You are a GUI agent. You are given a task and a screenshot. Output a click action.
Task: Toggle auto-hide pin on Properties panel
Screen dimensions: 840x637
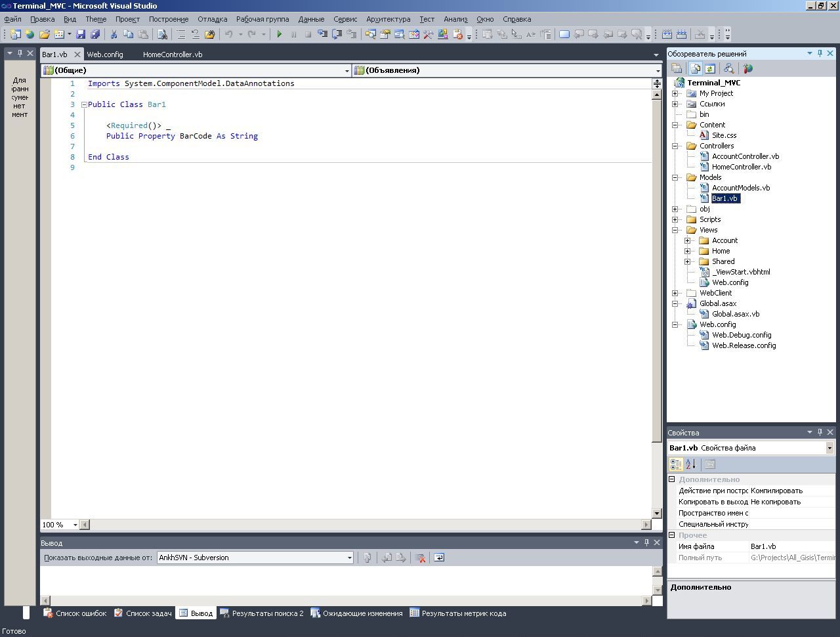(x=820, y=432)
